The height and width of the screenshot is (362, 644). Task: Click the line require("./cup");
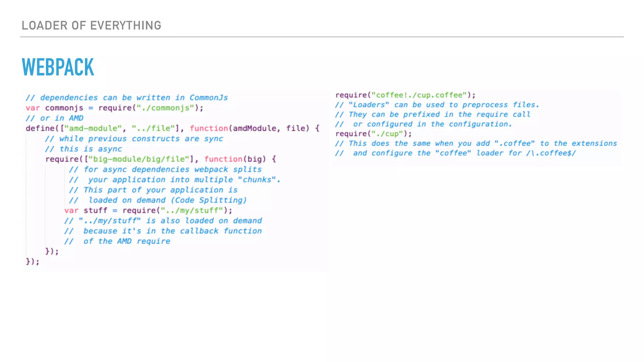374,134
